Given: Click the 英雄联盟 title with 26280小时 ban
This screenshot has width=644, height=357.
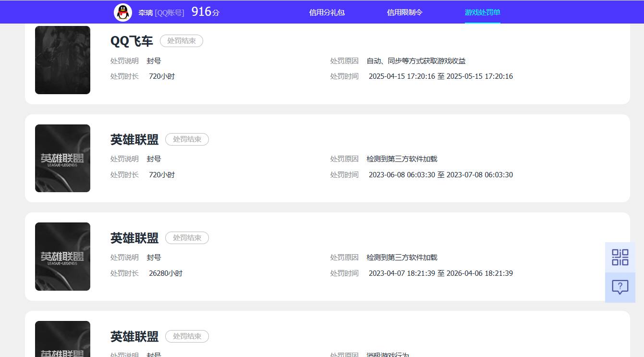Looking at the screenshot, I should point(134,238).
